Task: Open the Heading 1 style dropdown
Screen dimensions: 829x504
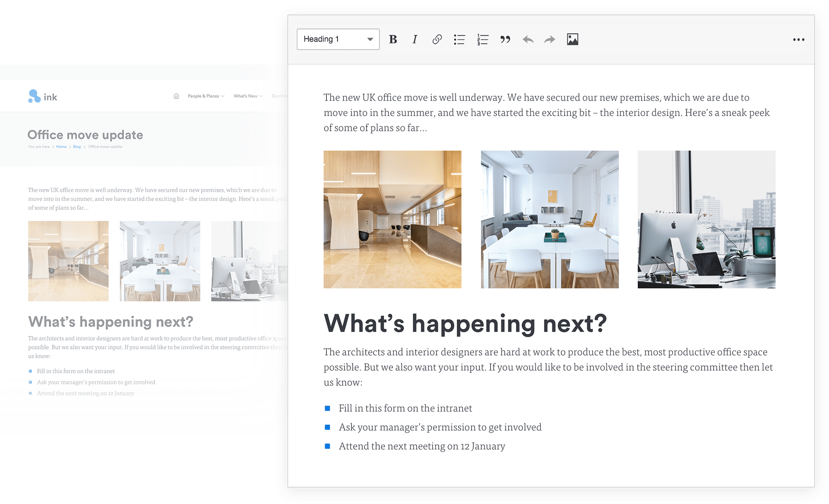Action: click(x=338, y=39)
